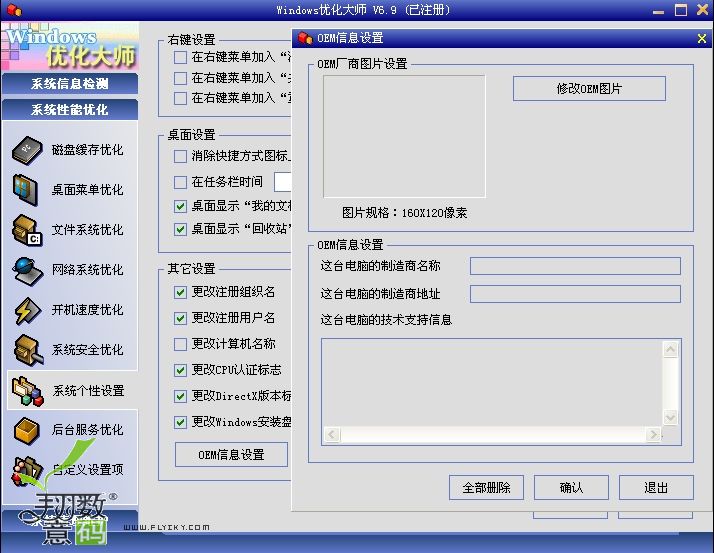The image size is (714, 553).
Task: Click 确认 button
Action: [x=571, y=487]
